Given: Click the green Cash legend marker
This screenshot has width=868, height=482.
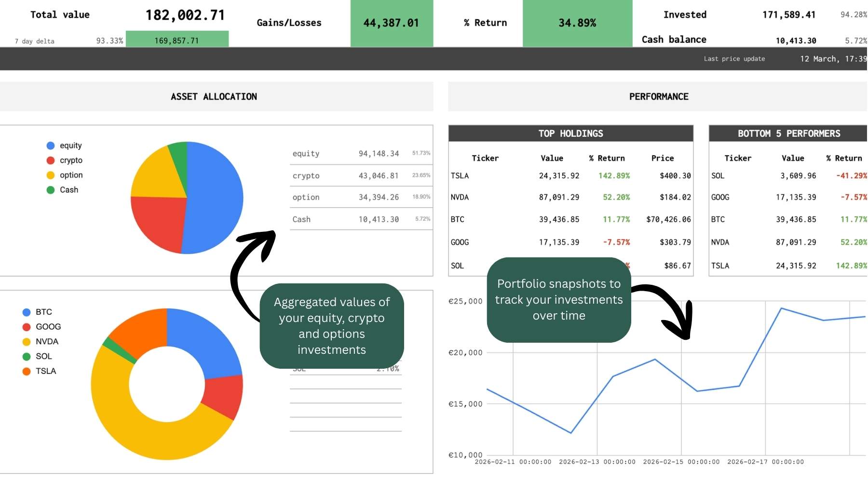Looking at the screenshot, I should click(x=51, y=190).
